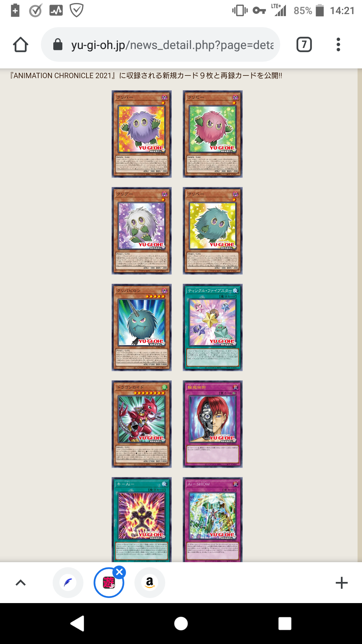Open the red Dragonroid monster card image
Screen dimensions: 362x644
(x=141, y=424)
